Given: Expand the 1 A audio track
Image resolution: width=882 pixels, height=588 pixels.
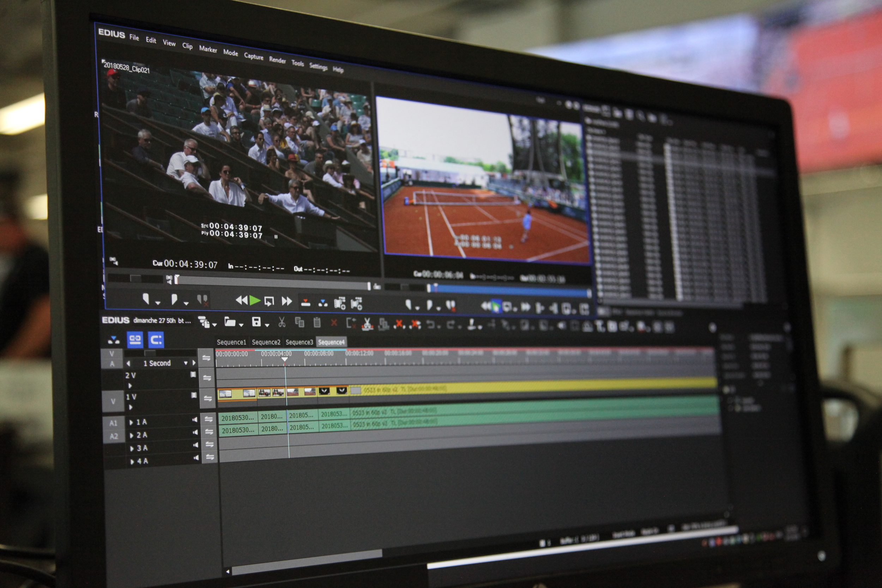Looking at the screenshot, I should 131,422.
